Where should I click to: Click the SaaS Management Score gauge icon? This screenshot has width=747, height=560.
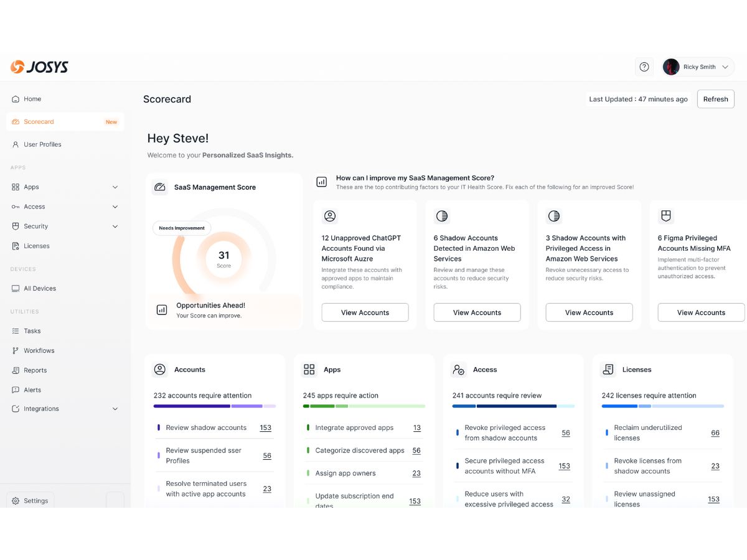(160, 187)
